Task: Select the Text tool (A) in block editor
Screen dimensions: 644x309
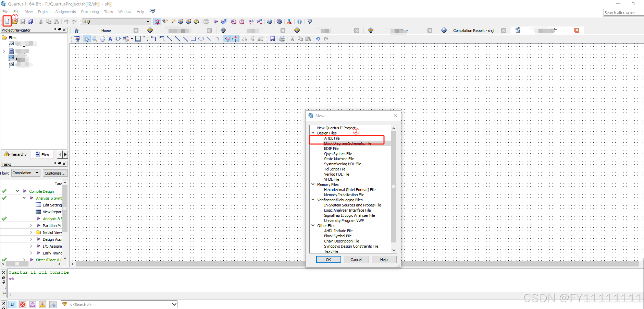Action: 110,39
